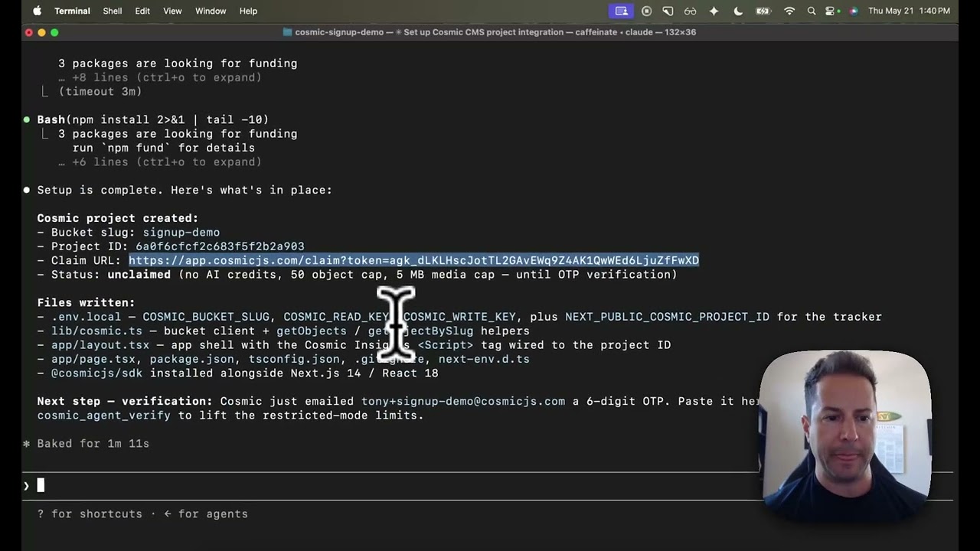Open the Apple menu
980x551 pixels.
click(37, 11)
